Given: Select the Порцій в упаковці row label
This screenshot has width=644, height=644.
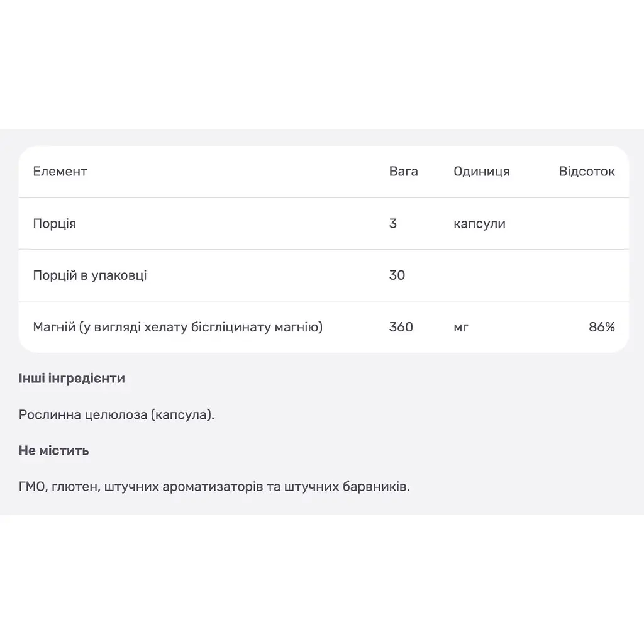Looking at the screenshot, I should coord(89,275).
